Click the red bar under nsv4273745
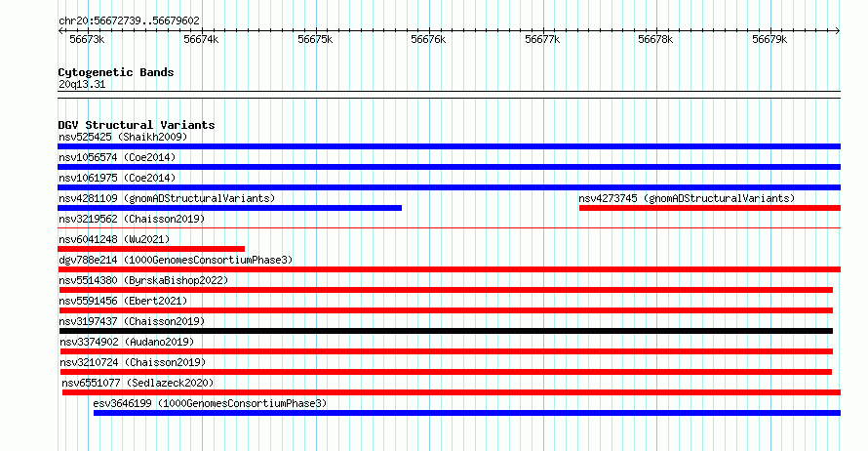The image size is (868, 451). coord(710,208)
